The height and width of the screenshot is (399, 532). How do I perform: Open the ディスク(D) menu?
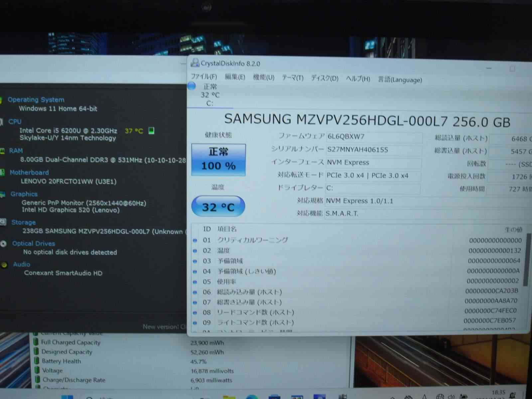click(324, 78)
